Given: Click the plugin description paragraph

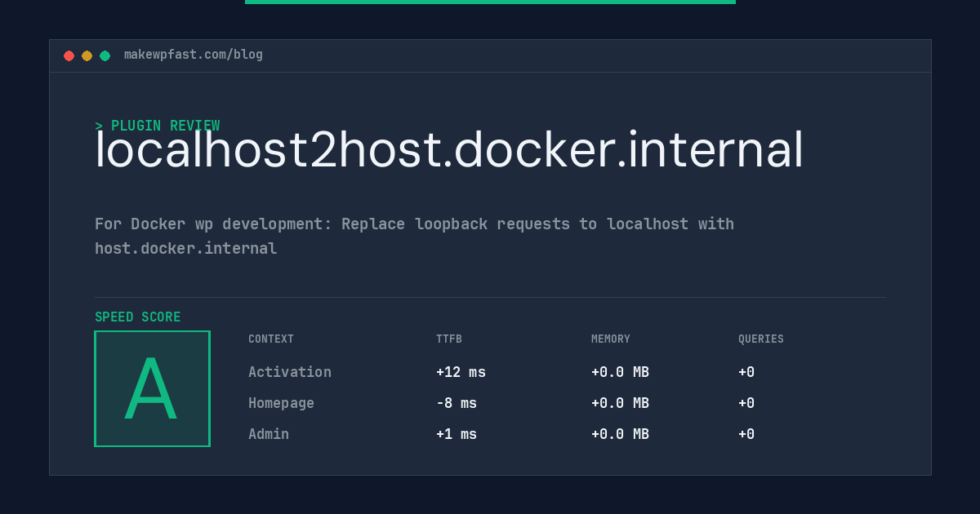Looking at the screenshot, I should [414, 236].
